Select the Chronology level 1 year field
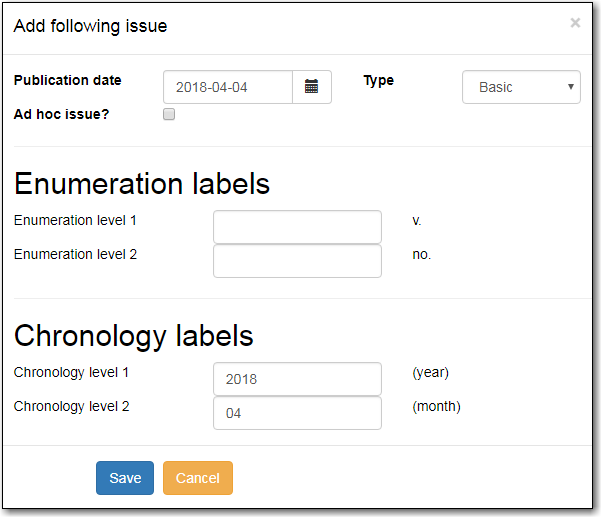Viewport: 601px width, 517px height. 297,379
